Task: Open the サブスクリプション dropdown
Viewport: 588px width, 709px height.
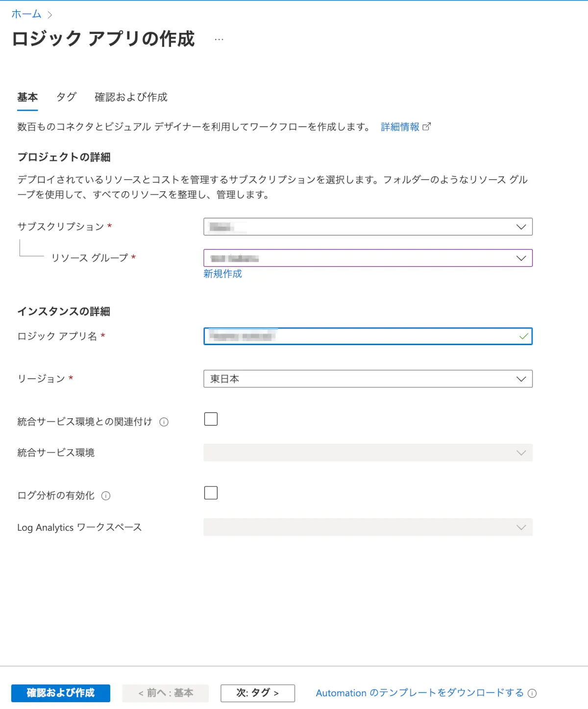Action: (367, 227)
